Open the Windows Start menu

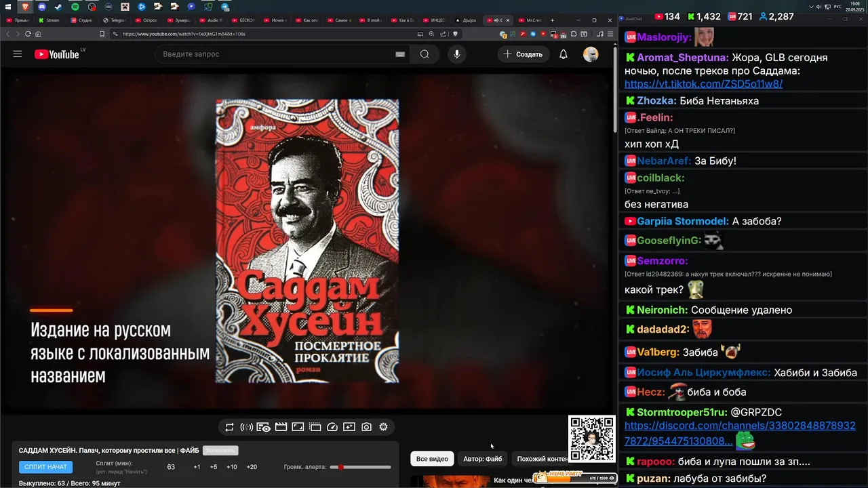tap(8, 7)
